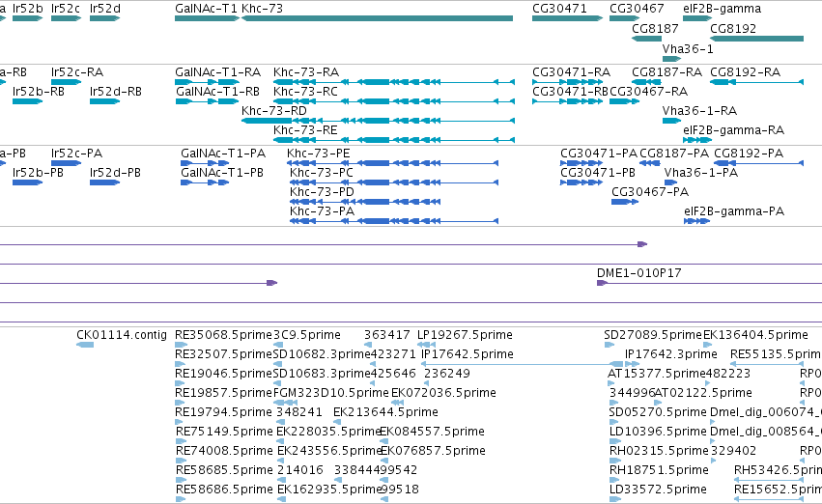Select protein label eIF2B-gamma-PA
This screenshot has height=504, width=822.
tap(734, 211)
